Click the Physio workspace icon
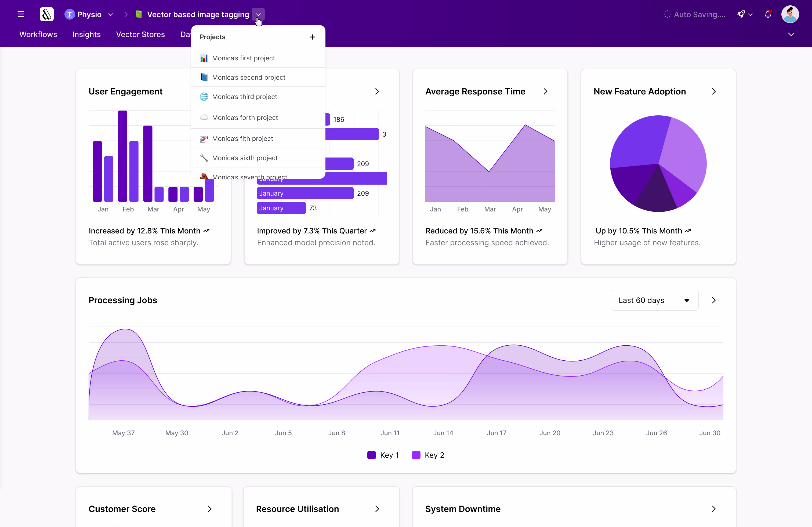Viewport: 812px width, 527px height. point(70,14)
